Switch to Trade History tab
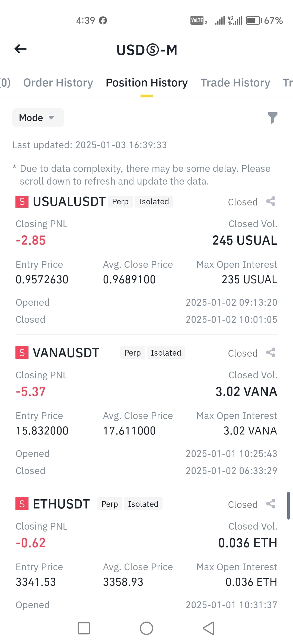Viewport: 293px width, 644px height. tap(235, 83)
